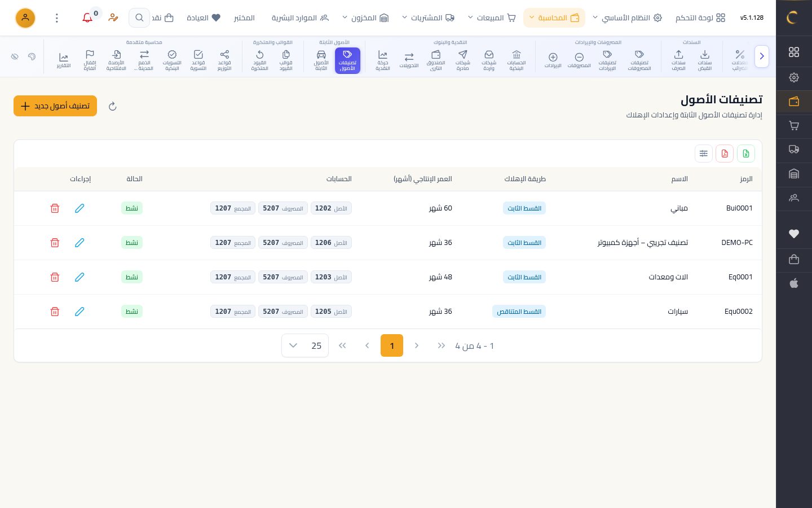Expand المشتريات menu dropdown
Screen dimensions: 812x508
click(428, 18)
